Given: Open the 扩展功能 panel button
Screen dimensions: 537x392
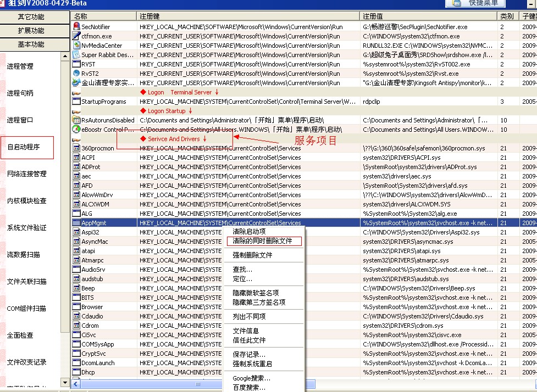Looking at the screenshot, I should point(35,30).
